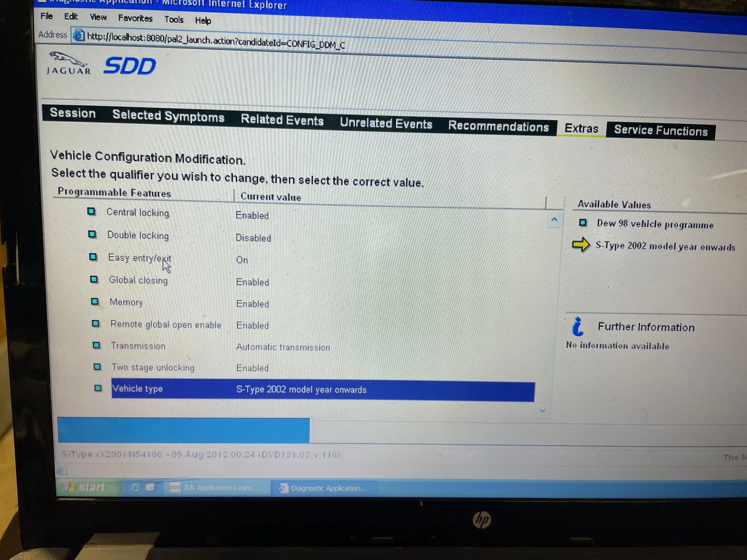Select Dew 98 vehicle programme option
The width and height of the screenshot is (747, 560).
[655, 224]
